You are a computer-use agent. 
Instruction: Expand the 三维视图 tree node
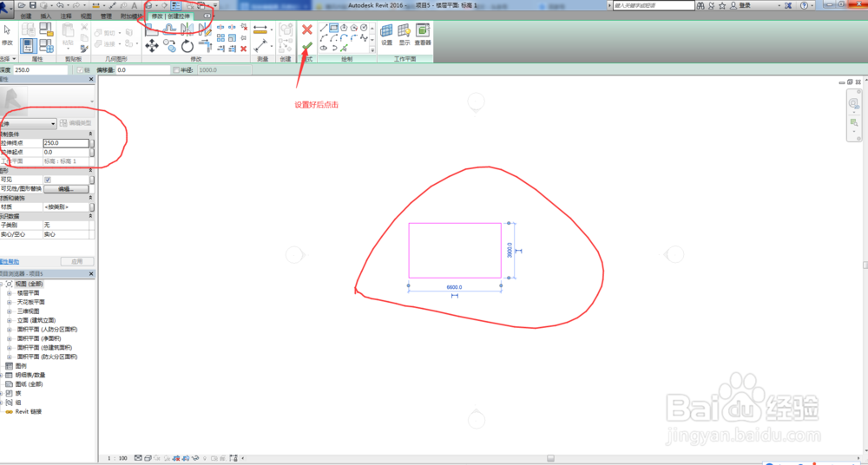click(10, 311)
